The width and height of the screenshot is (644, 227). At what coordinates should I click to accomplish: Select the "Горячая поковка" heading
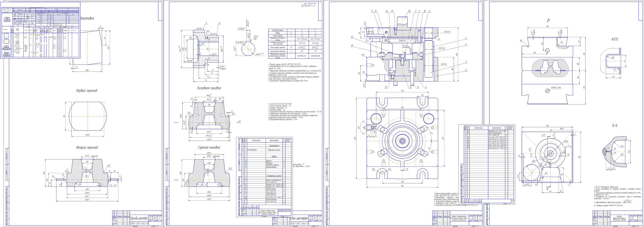tap(209, 148)
